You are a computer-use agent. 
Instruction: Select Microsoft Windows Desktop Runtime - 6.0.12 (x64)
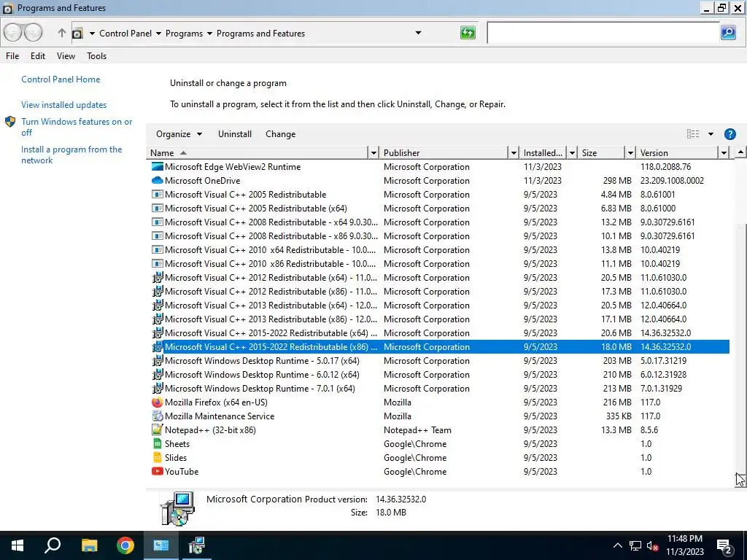point(438,375)
